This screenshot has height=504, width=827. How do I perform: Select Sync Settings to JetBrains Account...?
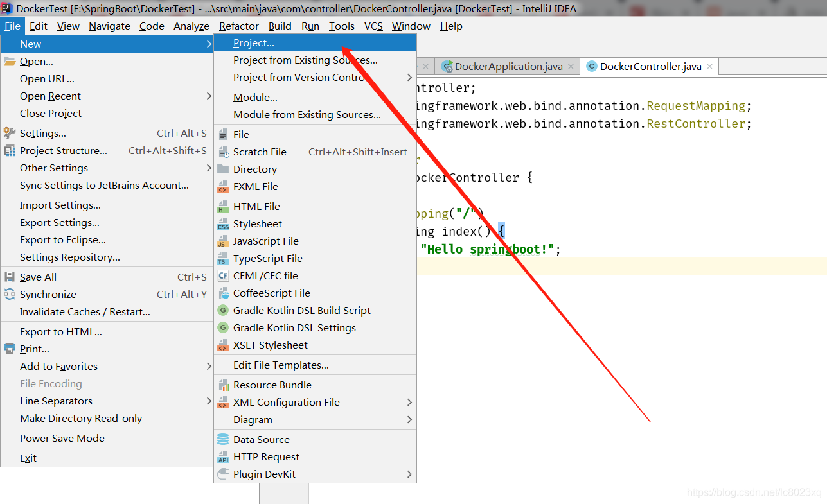click(x=107, y=185)
